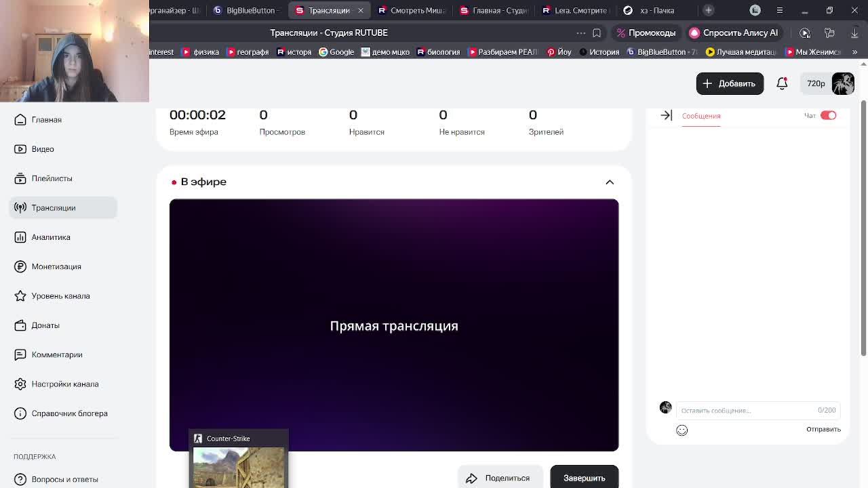This screenshot has height=488, width=868.
Task: Bookmark this page with the bookmark icon
Action: 597,33
